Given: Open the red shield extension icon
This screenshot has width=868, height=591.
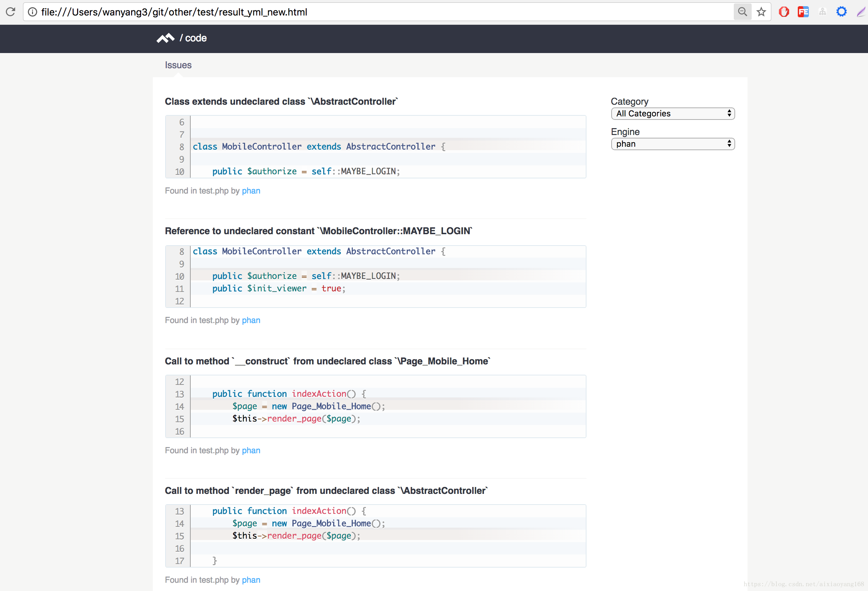Looking at the screenshot, I should pos(784,12).
